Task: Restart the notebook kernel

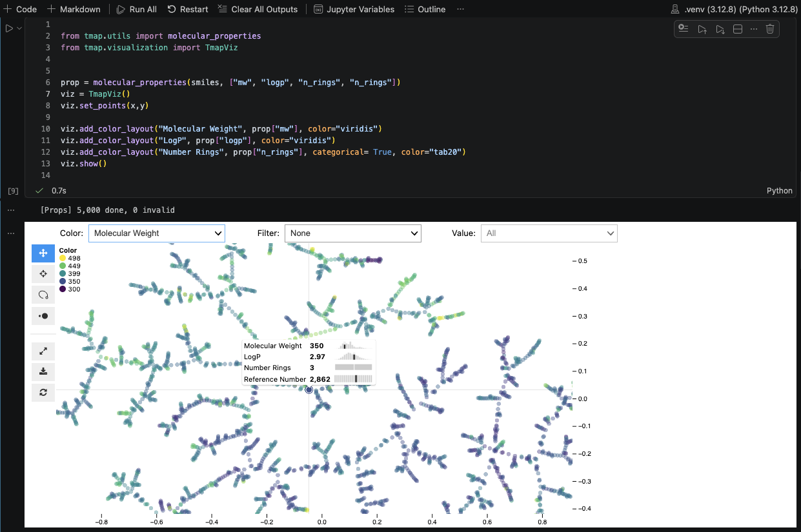Action: [188, 9]
